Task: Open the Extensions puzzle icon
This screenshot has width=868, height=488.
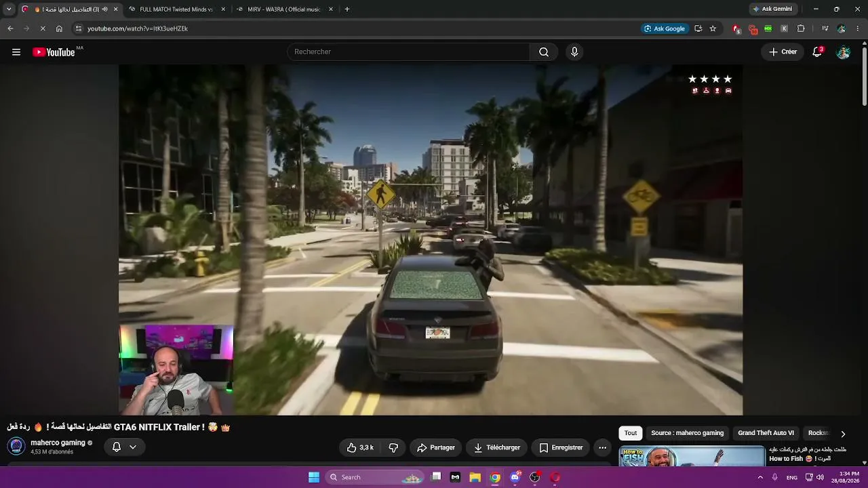Action: (x=801, y=28)
